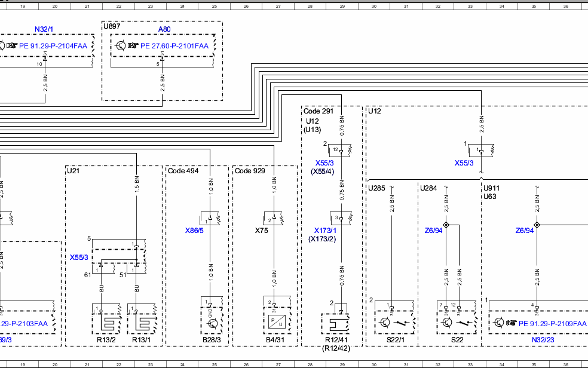This screenshot has width=588, height=368.
Task: Select the B28/3 component label
Action: click(x=212, y=340)
